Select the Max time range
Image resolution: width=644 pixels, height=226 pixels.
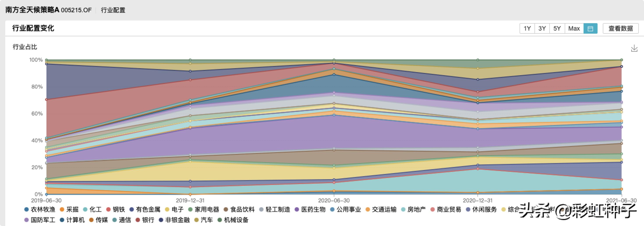click(574, 28)
